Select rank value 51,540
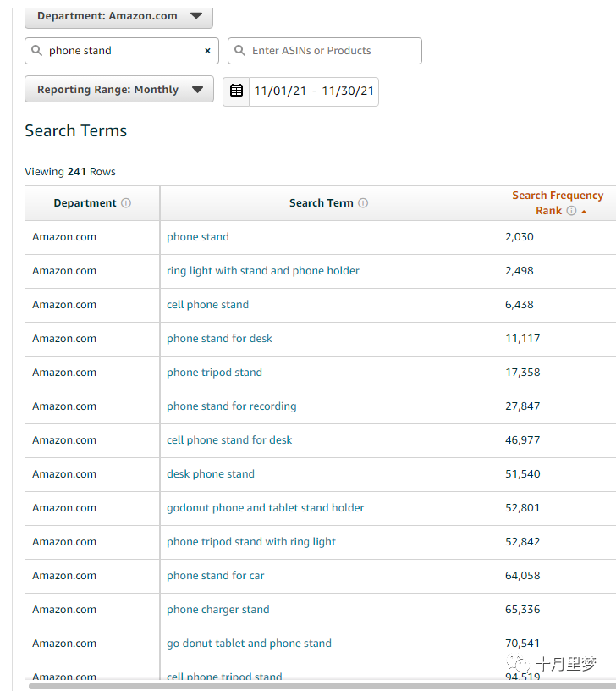 pyautogui.click(x=522, y=474)
